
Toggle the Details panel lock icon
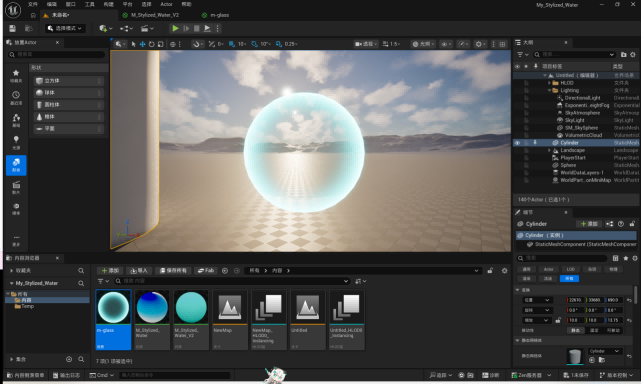click(x=632, y=224)
